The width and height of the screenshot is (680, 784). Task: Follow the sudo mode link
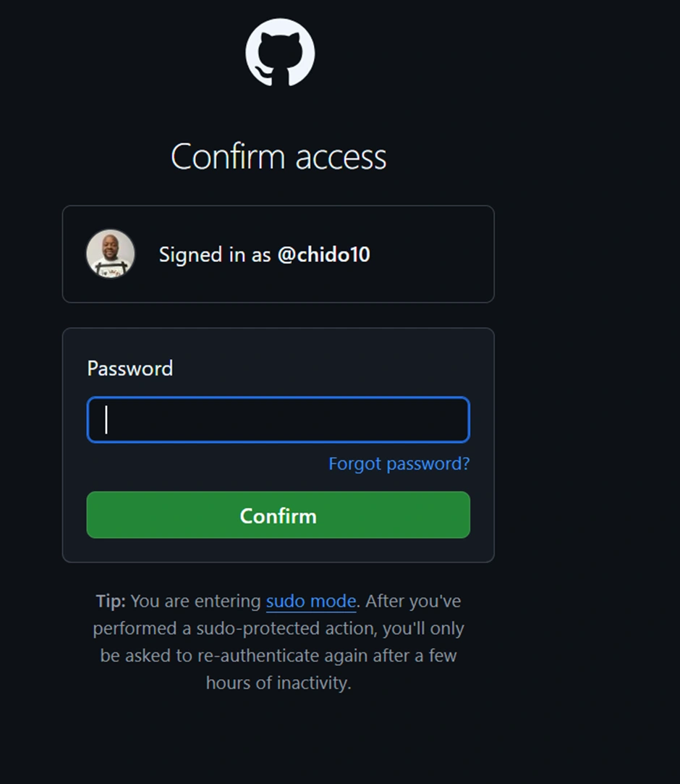pyautogui.click(x=311, y=602)
